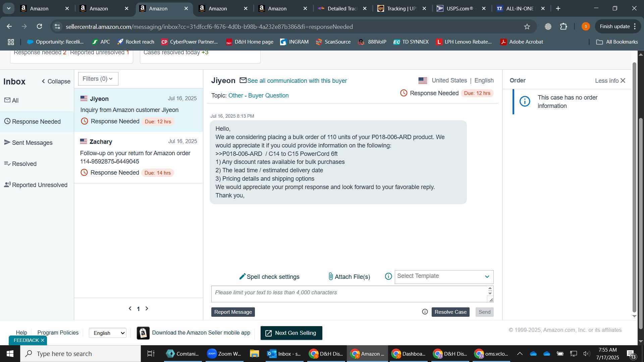This screenshot has height=362, width=644.
Task: Increase message box size with up stepper
Action: click(490, 289)
